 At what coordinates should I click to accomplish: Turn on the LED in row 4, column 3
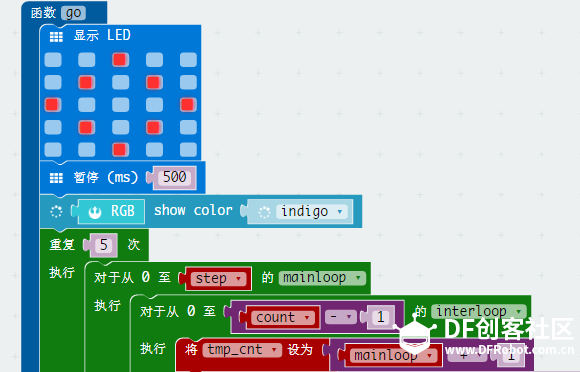coord(120,127)
